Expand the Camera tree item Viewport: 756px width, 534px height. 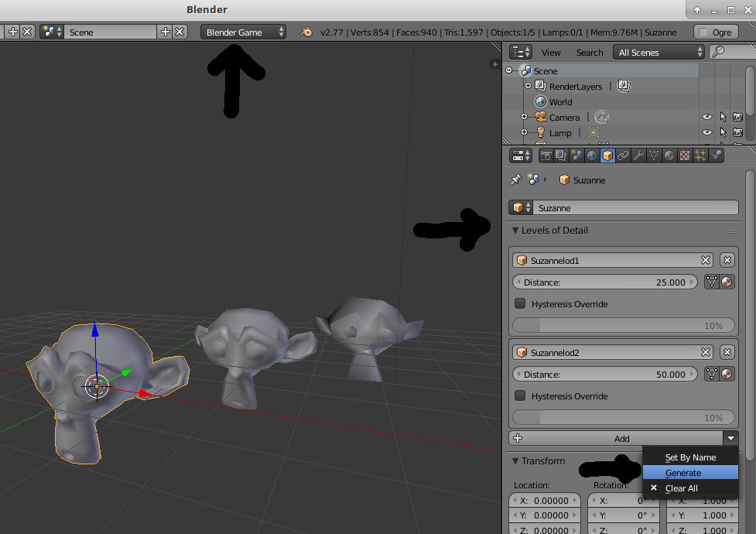pyautogui.click(x=525, y=117)
